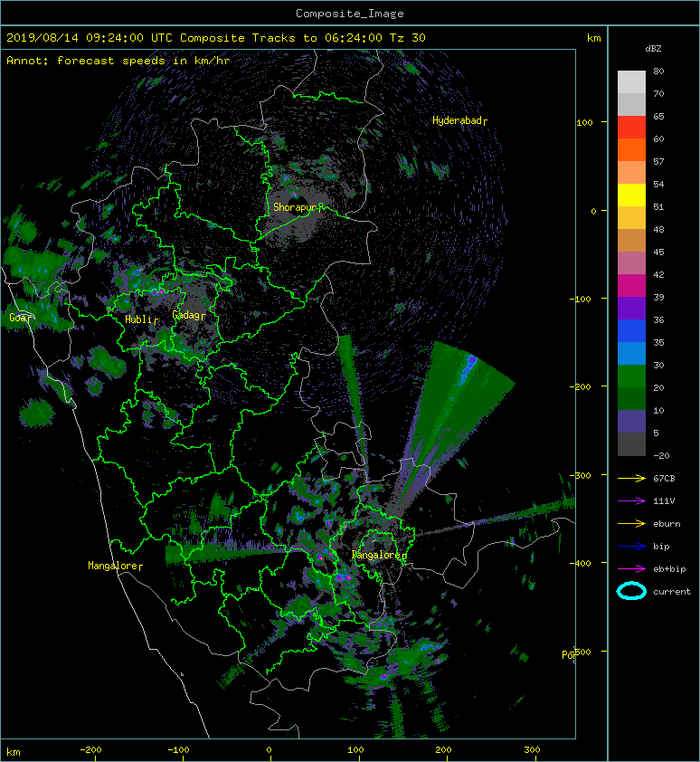Screen dimensions: 700x762
Task: Pick the dark orange 60 dBZ swatch
Action: (x=631, y=149)
